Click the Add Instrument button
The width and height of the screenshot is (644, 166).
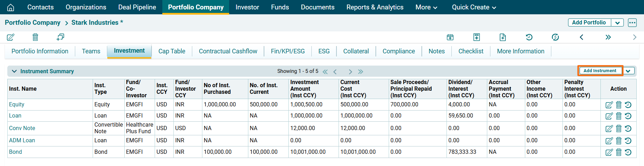click(600, 71)
